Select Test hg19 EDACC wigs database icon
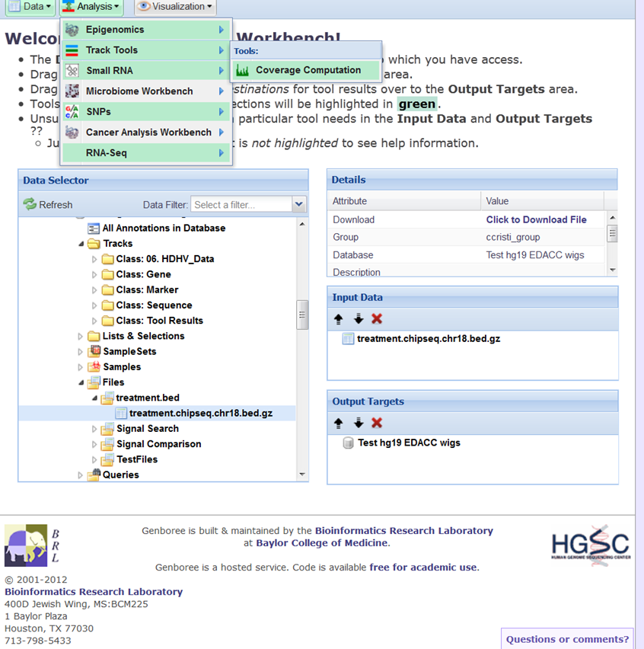 pos(348,443)
